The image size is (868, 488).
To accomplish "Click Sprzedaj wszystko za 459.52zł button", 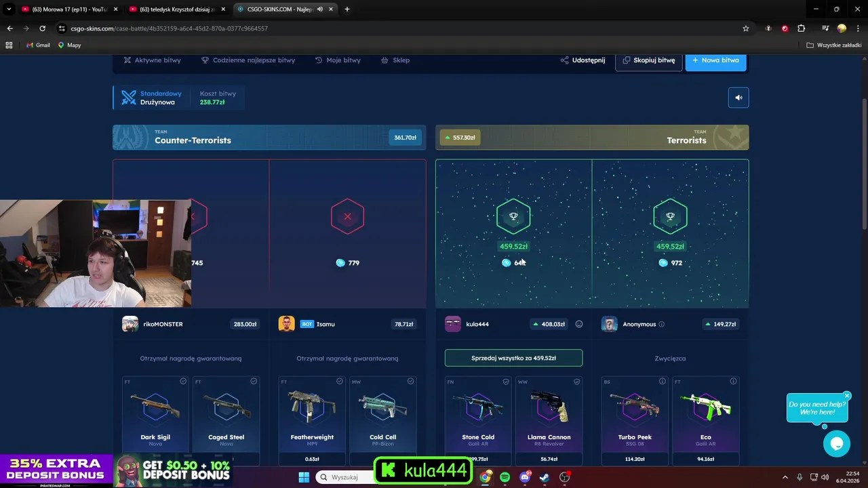I will (x=513, y=358).
